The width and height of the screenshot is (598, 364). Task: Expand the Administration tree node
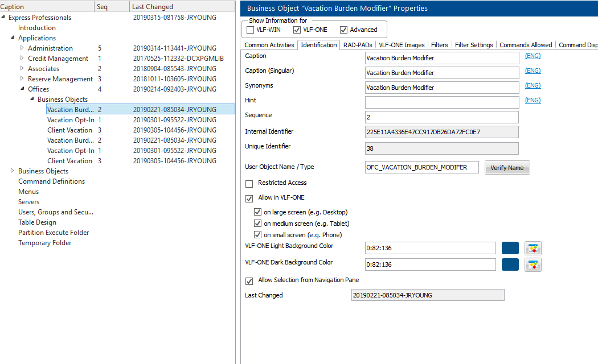click(x=22, y=48)
